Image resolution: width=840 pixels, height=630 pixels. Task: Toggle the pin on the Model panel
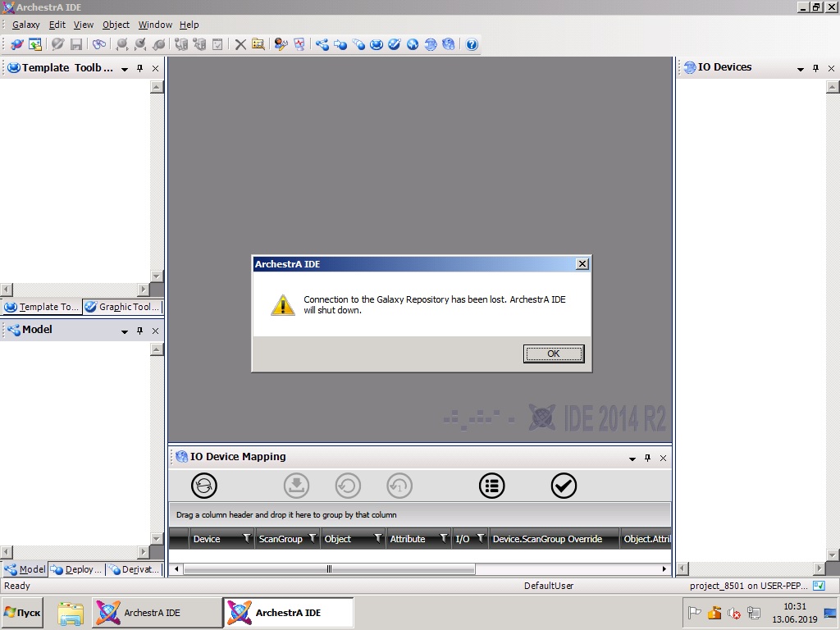140,331
